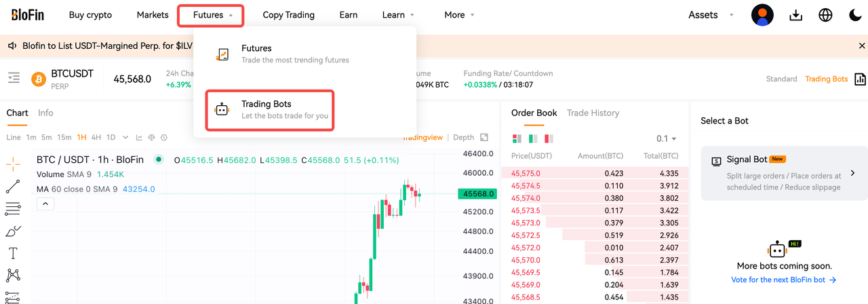Open the Earn page
This screenshot has width=868, height=304.
click(x=349, y=15)
